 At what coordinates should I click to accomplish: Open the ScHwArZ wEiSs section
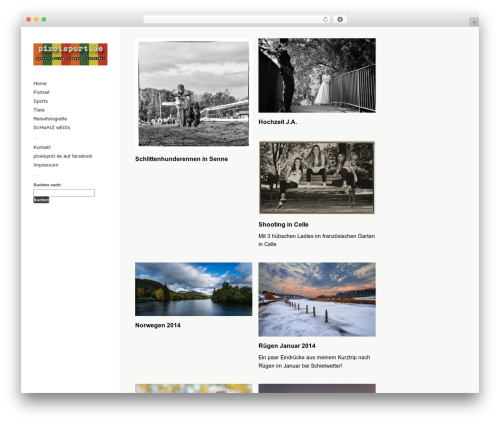(x=52, y=127)
